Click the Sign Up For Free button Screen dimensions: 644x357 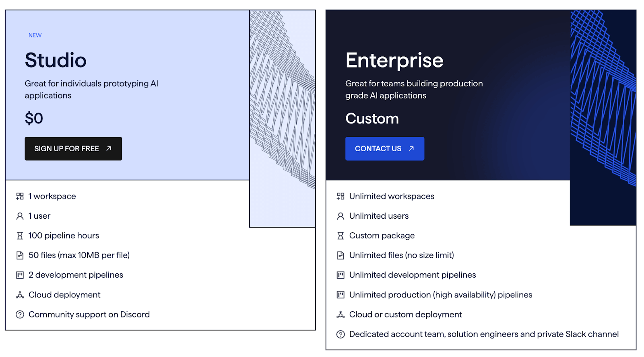(x=73, y=149)
